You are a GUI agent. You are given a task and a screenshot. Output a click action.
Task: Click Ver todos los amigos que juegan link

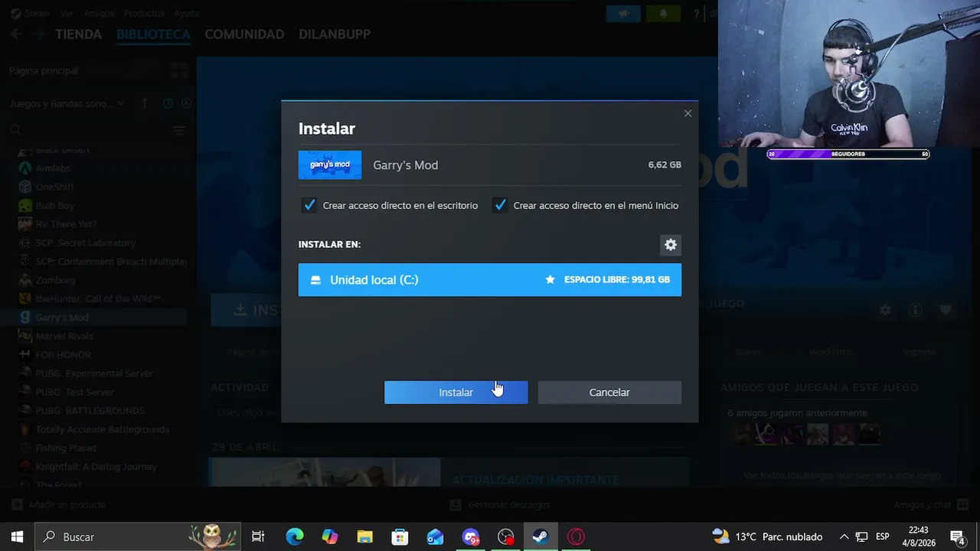842,475
